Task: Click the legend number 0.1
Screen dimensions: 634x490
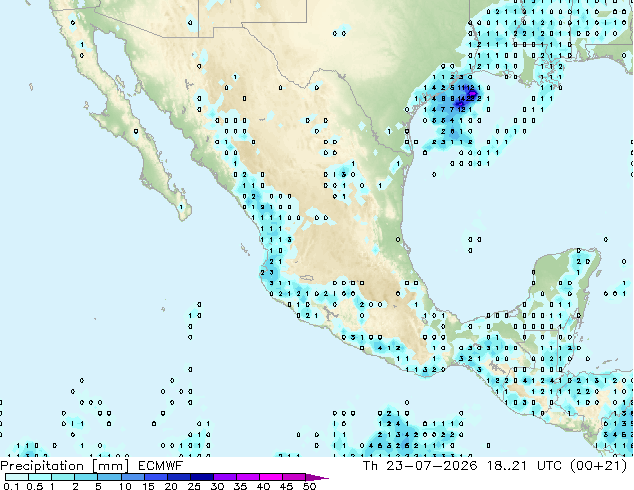Action: pyautogui.click(x=12, y=486)
